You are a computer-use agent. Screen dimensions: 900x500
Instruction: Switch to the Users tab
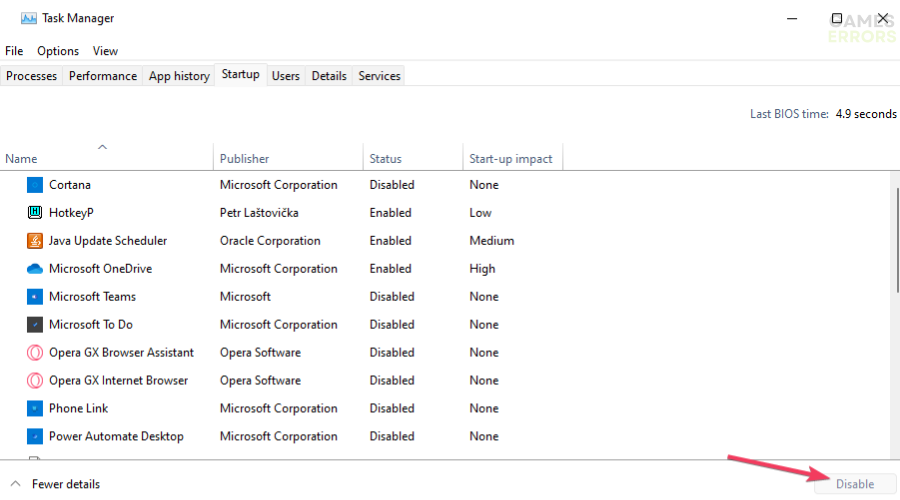coord(286,76)
